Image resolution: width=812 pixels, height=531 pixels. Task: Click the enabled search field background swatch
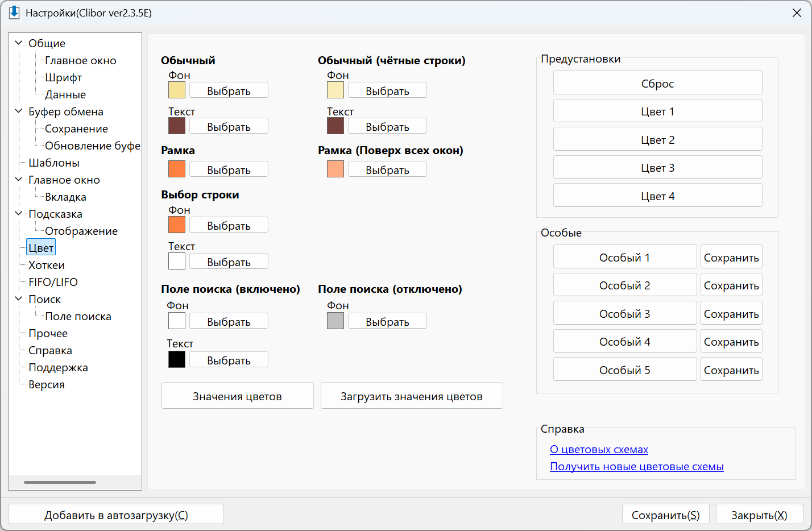(177, 321)
